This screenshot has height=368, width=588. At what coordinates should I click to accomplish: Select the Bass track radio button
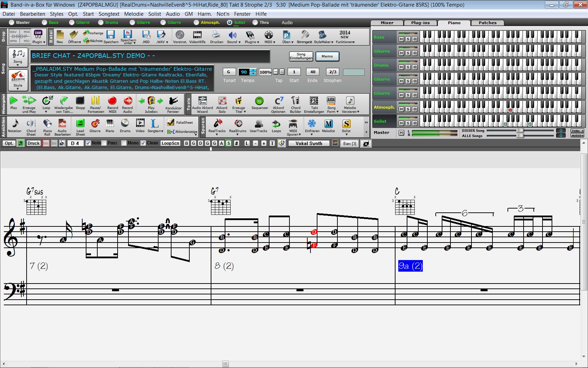coord(44,22)
